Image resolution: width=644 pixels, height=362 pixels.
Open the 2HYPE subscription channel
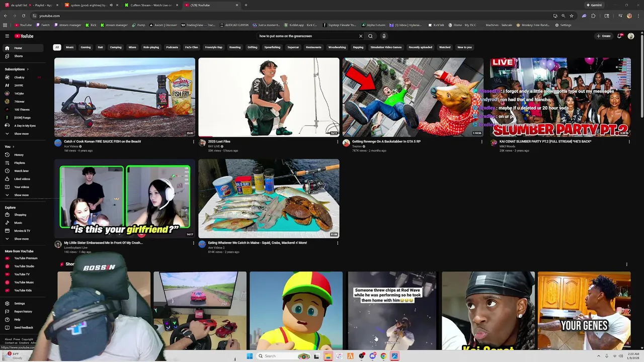pos(19,85)
